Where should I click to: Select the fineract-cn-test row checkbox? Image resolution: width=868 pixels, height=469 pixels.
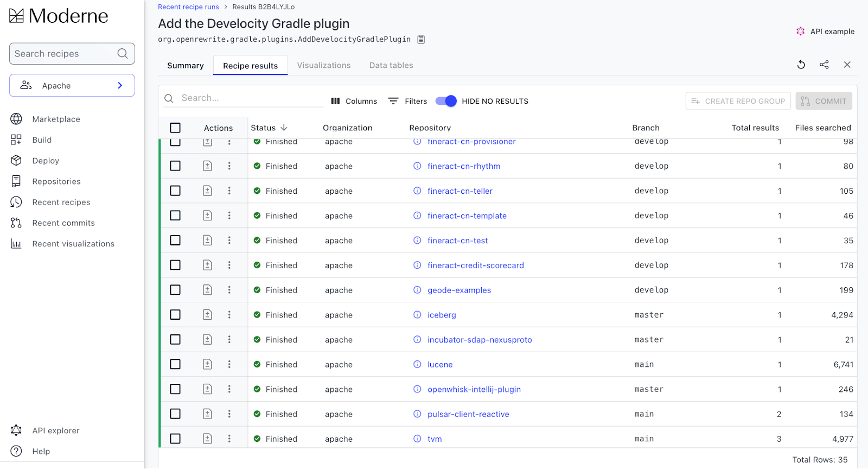[175, 240]
